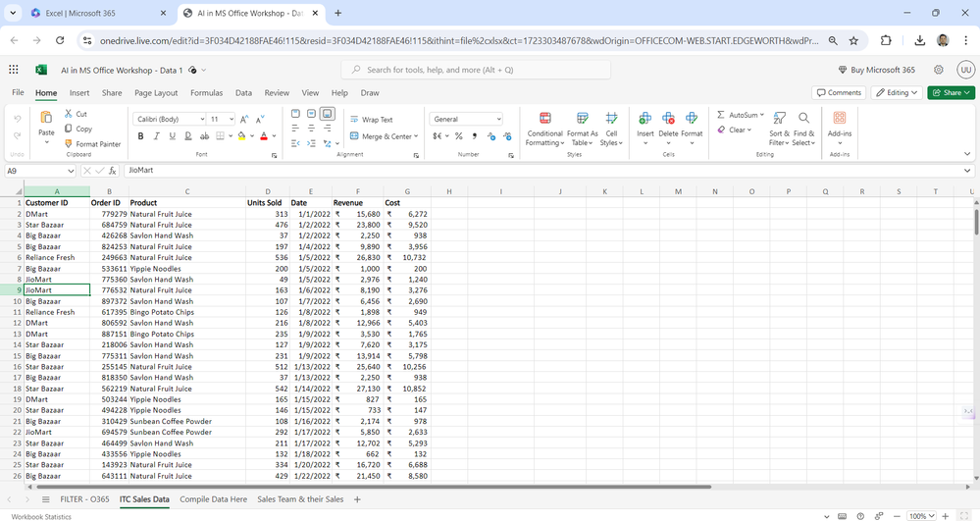
Task: Click the currency format icon
Action: [x=438, y=135]
